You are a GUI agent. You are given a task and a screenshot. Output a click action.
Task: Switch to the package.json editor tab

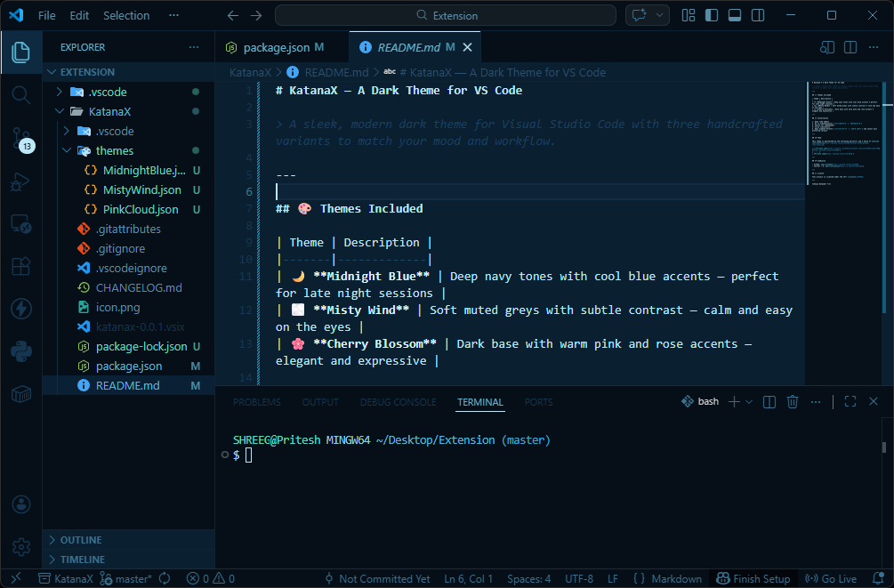pos(282,47)
